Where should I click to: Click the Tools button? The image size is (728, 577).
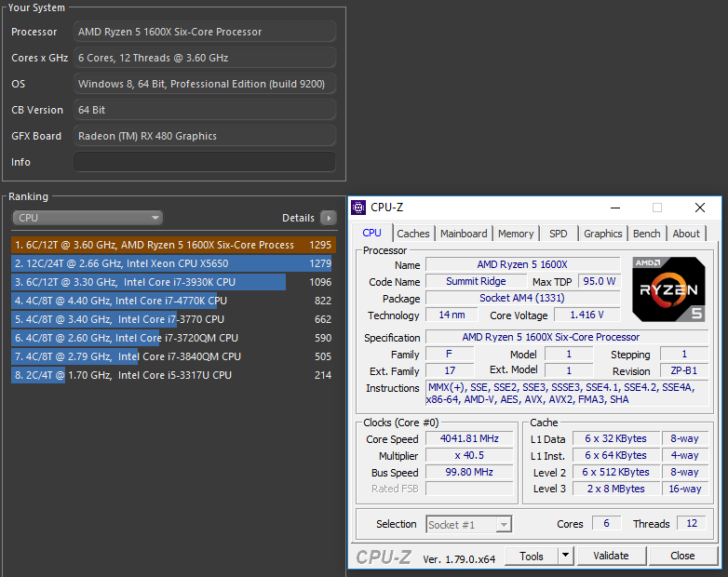(532, 556)
